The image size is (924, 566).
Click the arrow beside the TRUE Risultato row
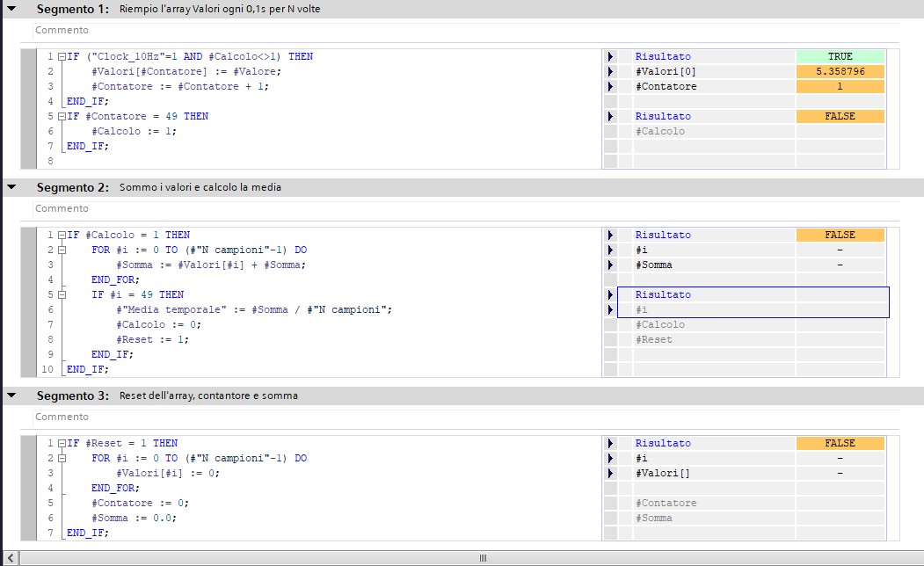coord(610,56)
